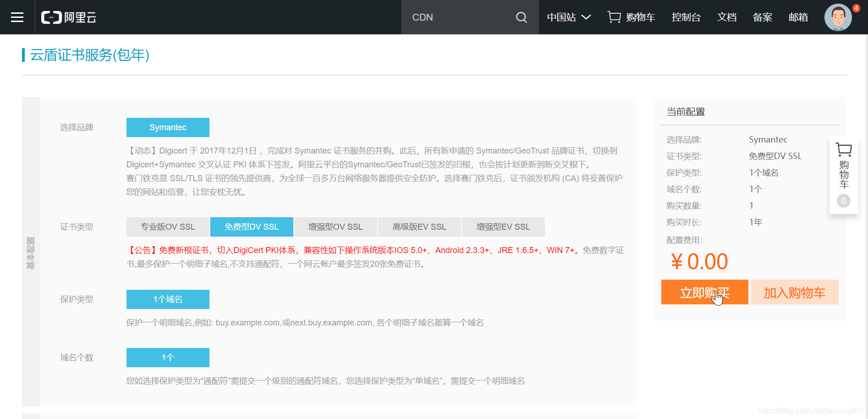The height and width of the screenshot is (419, 868).
Task: Click the 免费型DV SSL value in the summary
Action: tap(775, 156)
